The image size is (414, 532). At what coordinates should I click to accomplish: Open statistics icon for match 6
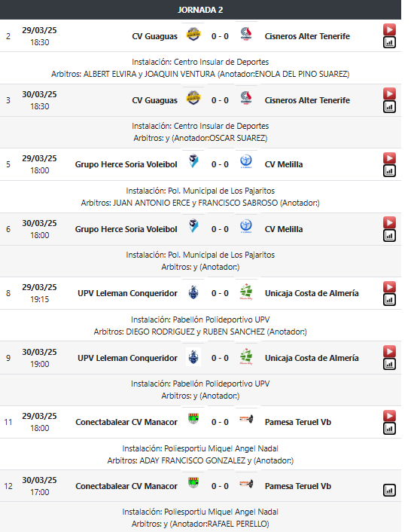pos(389,235)
